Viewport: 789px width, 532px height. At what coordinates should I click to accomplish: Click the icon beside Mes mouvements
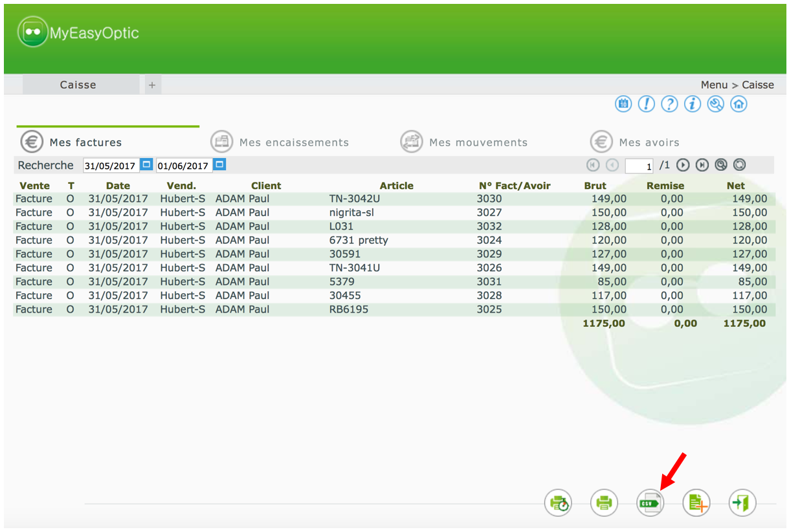pyautogui.click(x=412, y=141)
